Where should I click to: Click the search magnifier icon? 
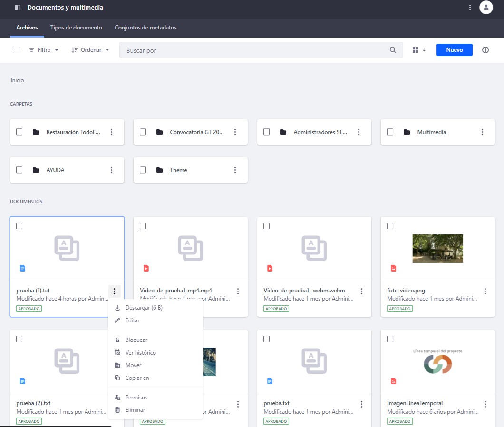pyautogui.click(x=393, y=50)
